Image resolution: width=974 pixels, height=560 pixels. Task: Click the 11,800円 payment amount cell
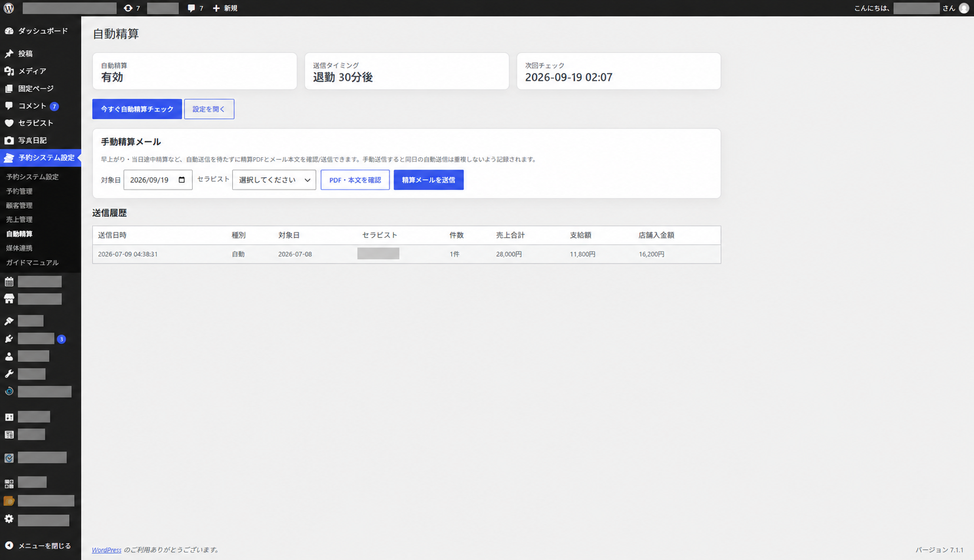583,254
